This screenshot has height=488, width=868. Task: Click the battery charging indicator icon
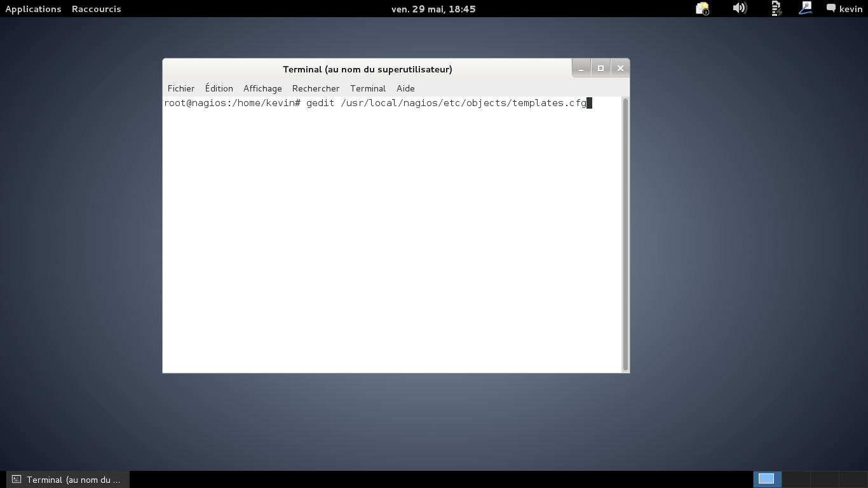pyautogui.click(x=776, y=8)
